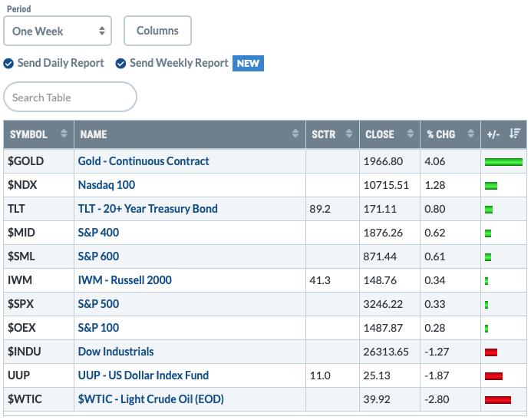
Task: Click the $GOLD symbol cell
Action: click(x=38, y=161)
